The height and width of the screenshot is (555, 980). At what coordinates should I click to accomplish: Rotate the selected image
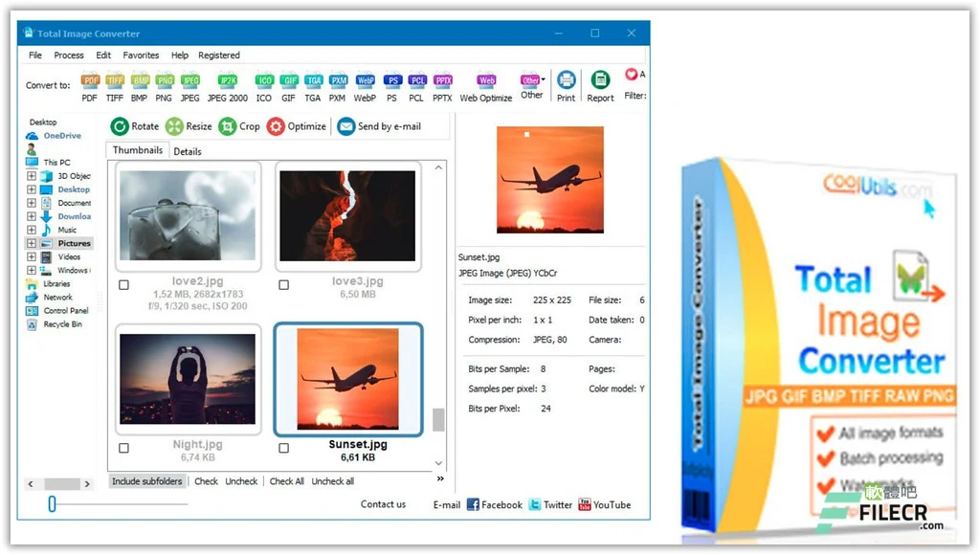(135, 126)
